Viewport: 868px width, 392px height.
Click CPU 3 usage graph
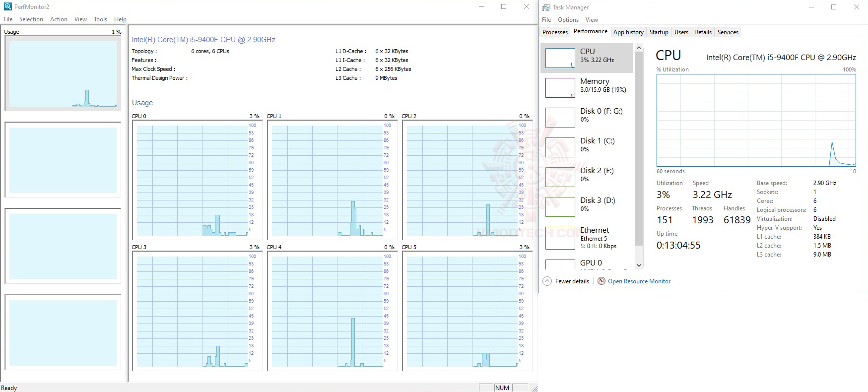click(x=197, y=311)
